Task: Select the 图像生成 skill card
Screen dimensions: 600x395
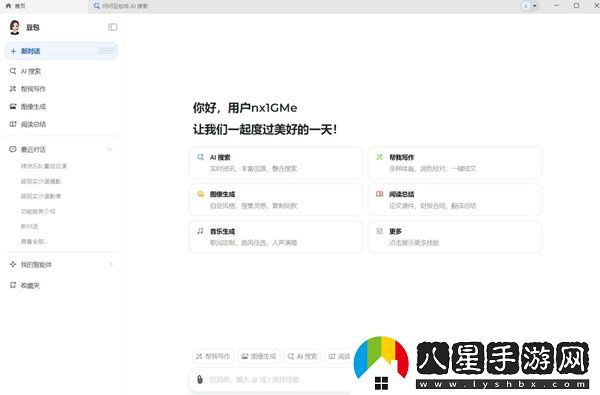Action: pyautogui.click(x=276, y=200)
